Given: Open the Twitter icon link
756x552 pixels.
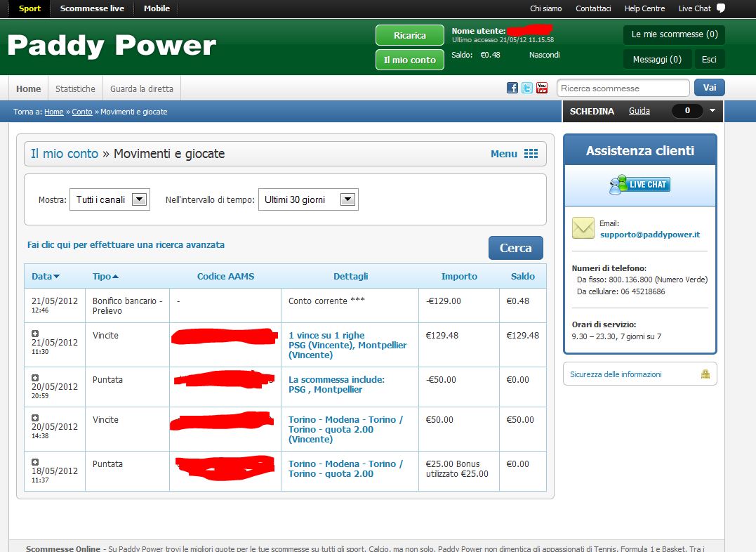Looking at the screenshot, I should tap(527, 88).
